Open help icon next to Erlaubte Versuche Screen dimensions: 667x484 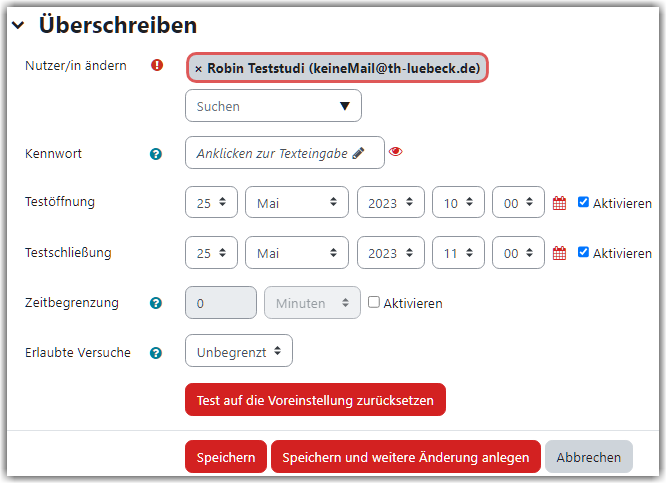(156, 353)
